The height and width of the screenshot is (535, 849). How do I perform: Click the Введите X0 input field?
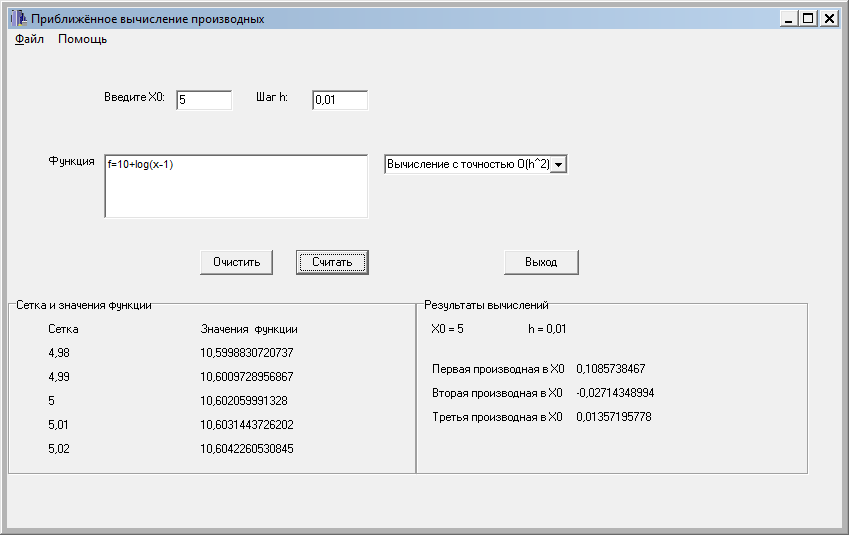pyautogui.click(x=204, y=100)
